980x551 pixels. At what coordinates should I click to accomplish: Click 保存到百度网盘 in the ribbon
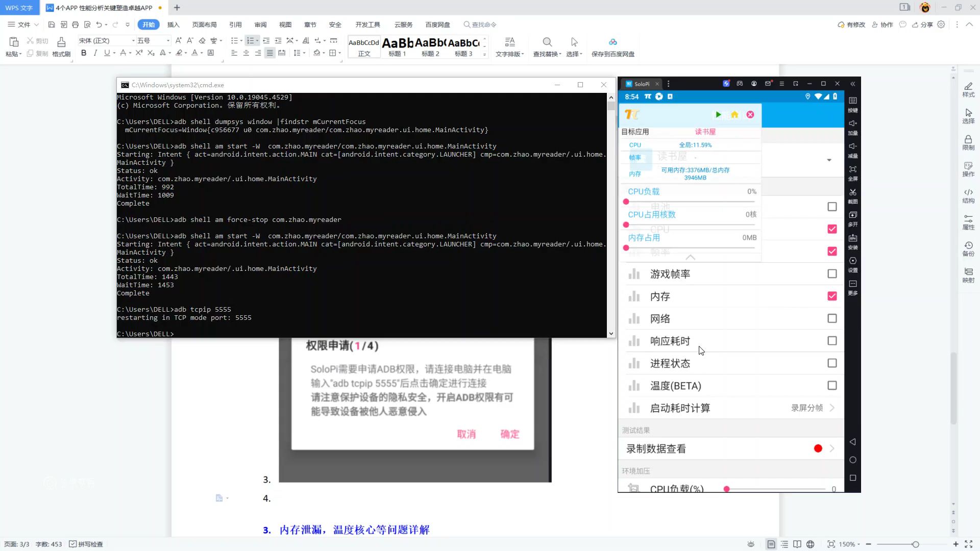point(612,47)
